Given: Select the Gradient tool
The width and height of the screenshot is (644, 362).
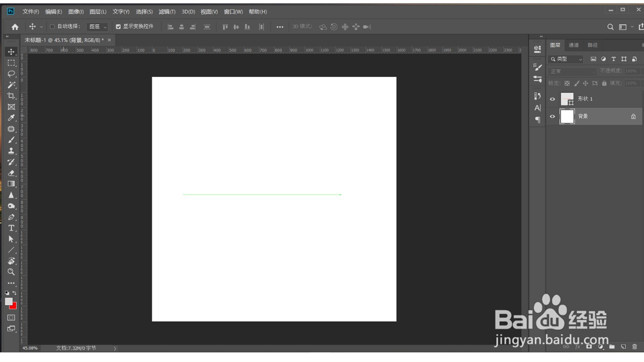Looking at the screenshot, I should click(x=11, y=184).
